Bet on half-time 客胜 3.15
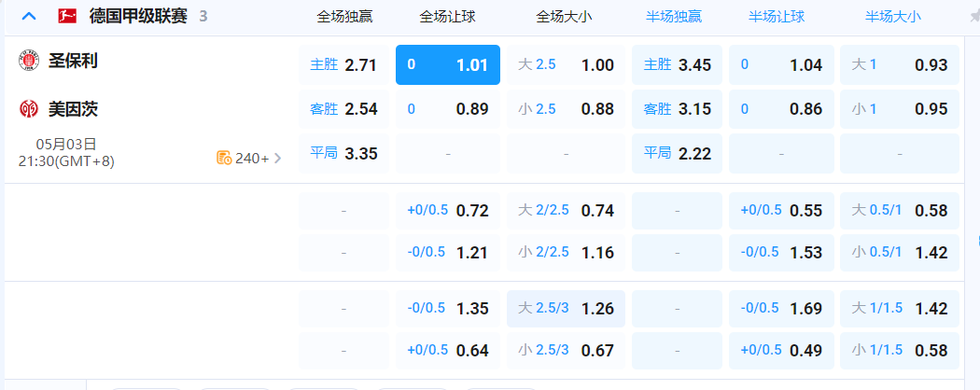980x390 pixels. [677, 109]
